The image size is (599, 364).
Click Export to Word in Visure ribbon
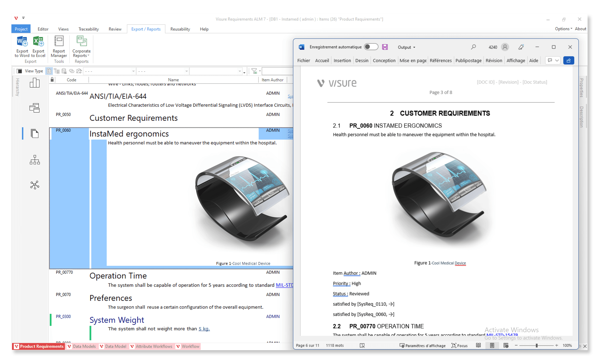click(22, 47)
